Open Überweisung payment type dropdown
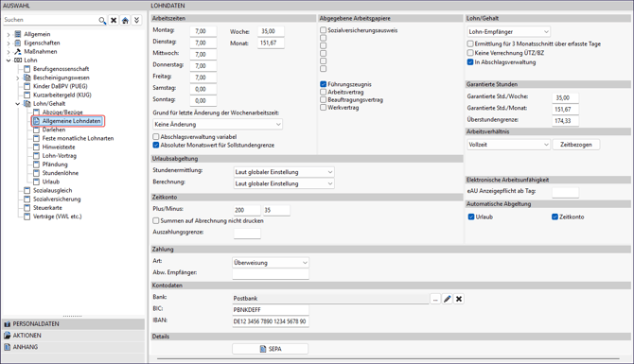The image size is (634, 364). [x=271, y=263]
